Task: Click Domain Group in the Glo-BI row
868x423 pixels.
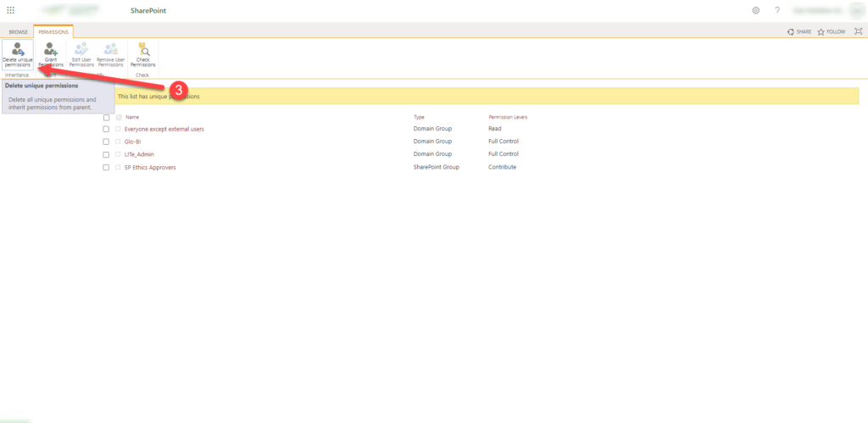Action: click(432, 142)
